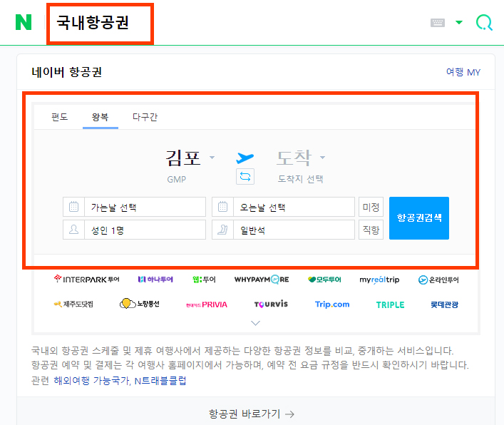Image resolution: width=504 pixels, height=425 pixels.
Task: Click 항공권 바로가기 link
Action: pos(252,414)
